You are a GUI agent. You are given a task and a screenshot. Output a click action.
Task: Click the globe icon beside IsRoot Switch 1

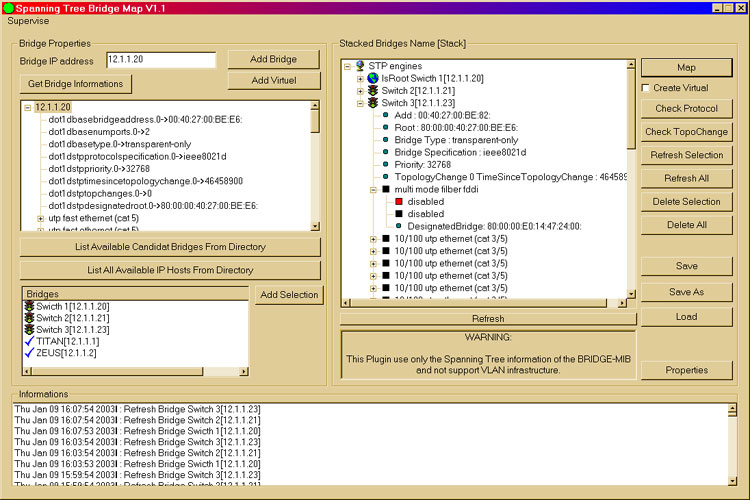pyautogui.click(x=373, y=78)
